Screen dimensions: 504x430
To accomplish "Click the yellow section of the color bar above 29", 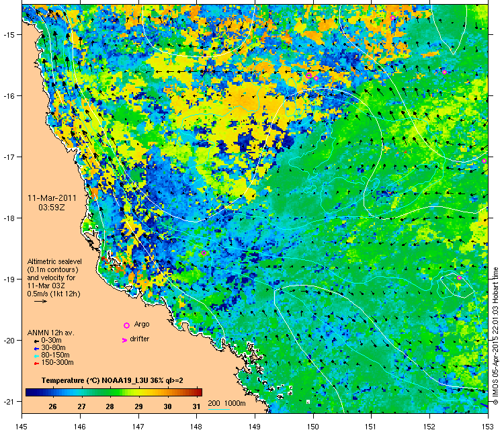I will (139, 392).
